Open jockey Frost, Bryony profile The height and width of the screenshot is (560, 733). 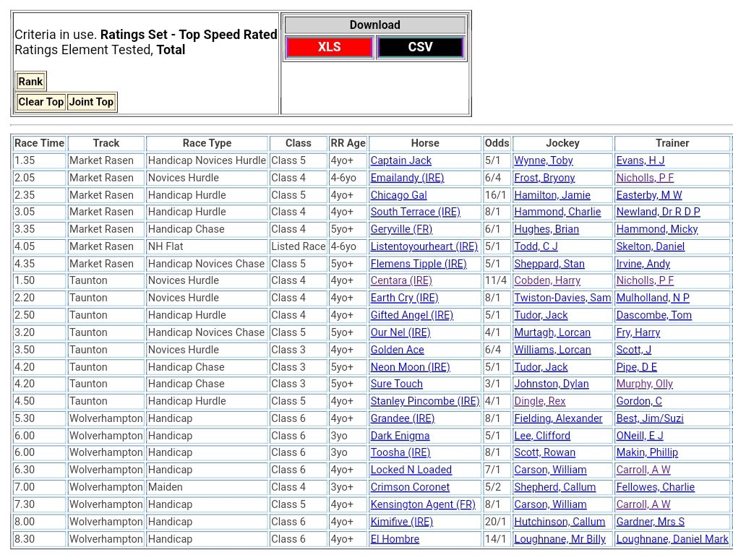(x=544, y=178)
